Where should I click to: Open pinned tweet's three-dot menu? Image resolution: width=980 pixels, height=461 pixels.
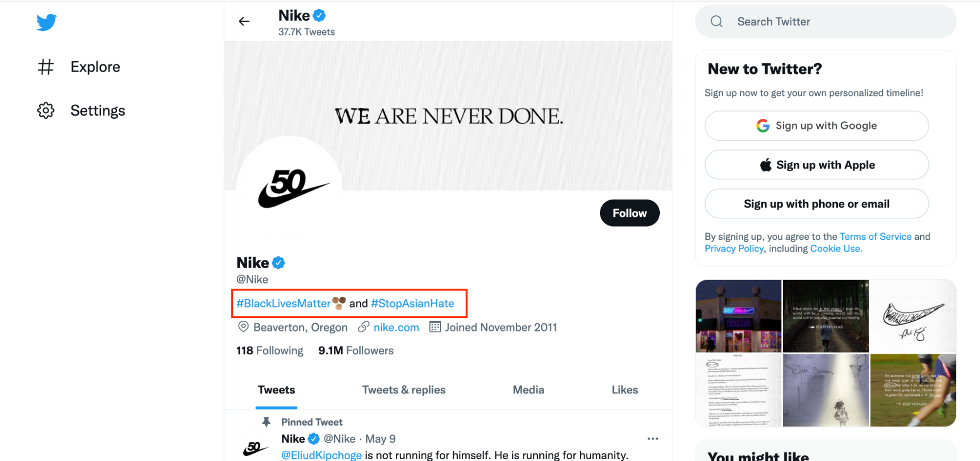(x=653, y=438)
